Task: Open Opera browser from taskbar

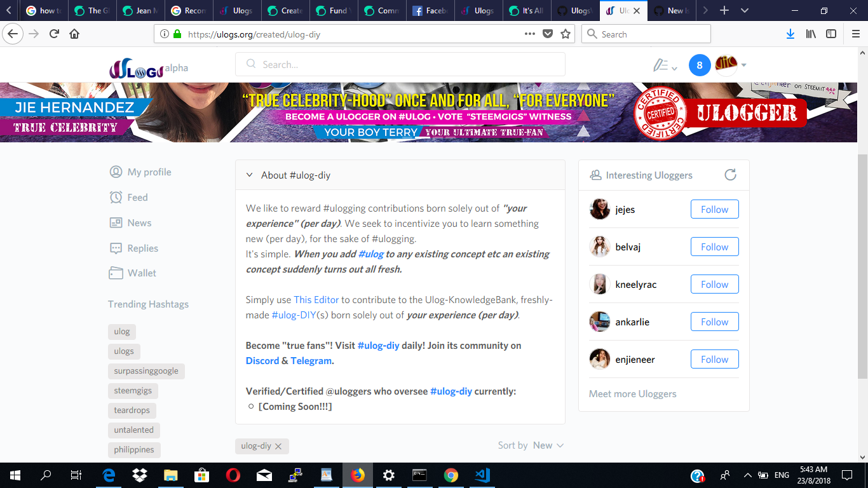Action: (x=233, y=475)
